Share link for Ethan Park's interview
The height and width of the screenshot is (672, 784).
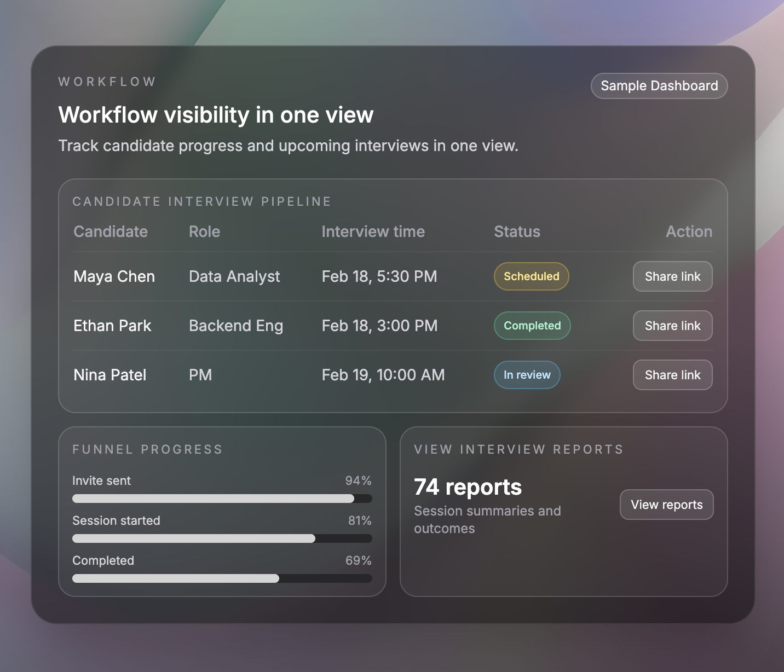(x=672, y=326)
